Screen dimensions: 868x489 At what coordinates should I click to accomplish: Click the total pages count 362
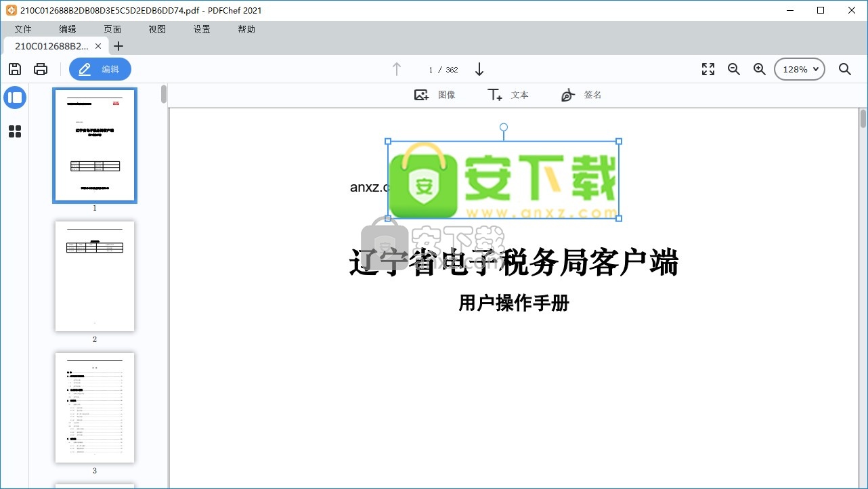452,70
